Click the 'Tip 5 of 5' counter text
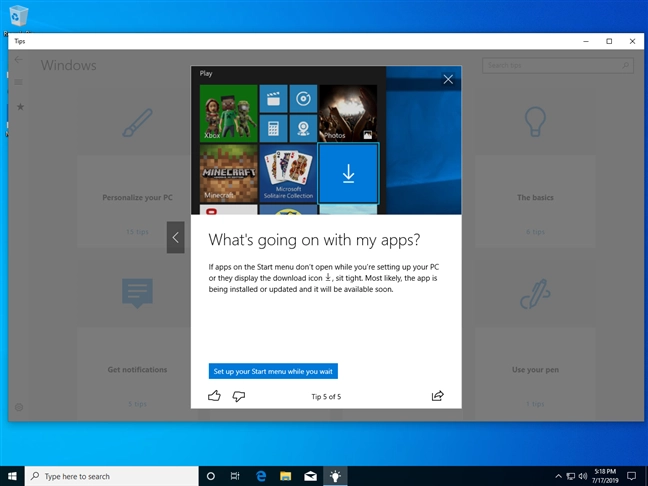 pyautogui.click(x=326, y=397)
